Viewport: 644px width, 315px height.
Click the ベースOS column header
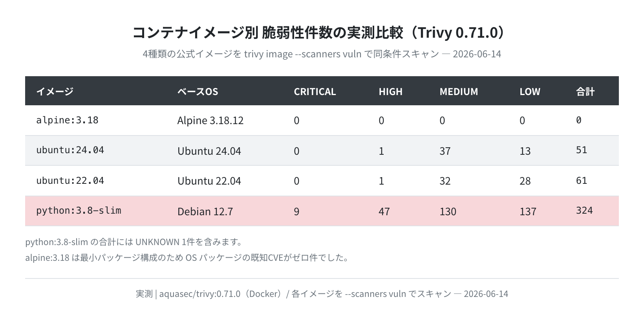click(198, 92)
